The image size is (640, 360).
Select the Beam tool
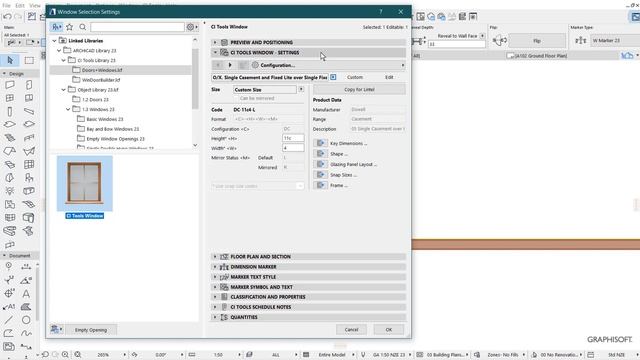click(x=29, y=111)
